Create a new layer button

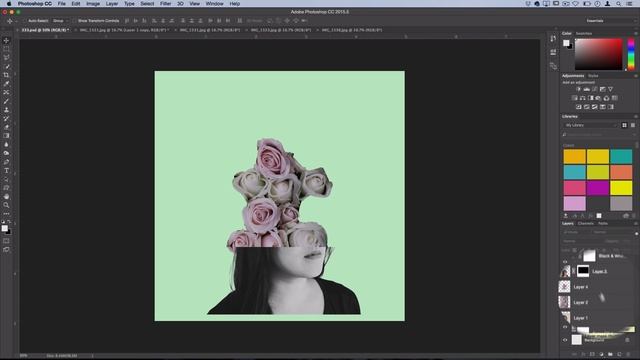pyautogui.click(x=619, y=354)
